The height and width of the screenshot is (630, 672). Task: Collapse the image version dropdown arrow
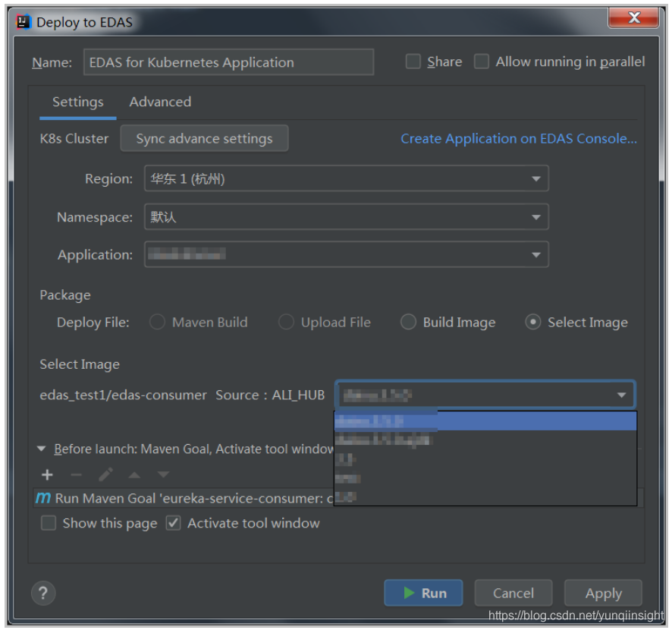tap(621, 395)
